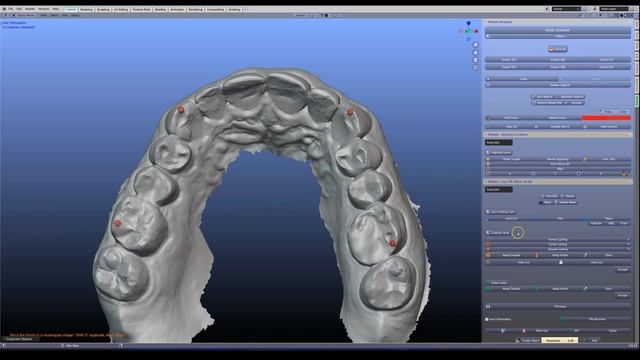Toggle perspective/orthographic grid icon
Screen dimensions: 640x360
tap(476, 68)
